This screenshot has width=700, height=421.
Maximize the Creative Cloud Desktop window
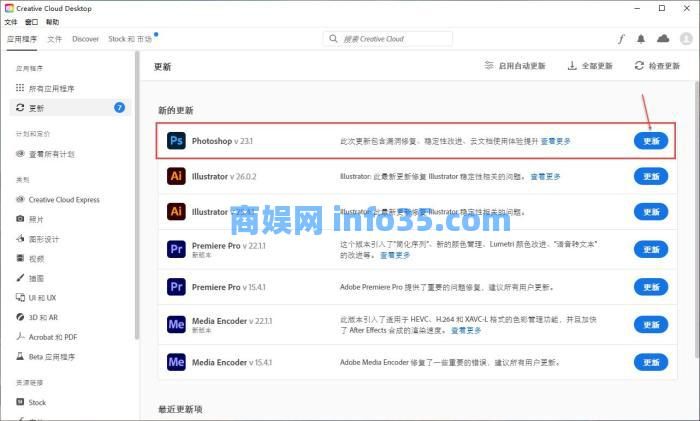click(x=662, y=8)
